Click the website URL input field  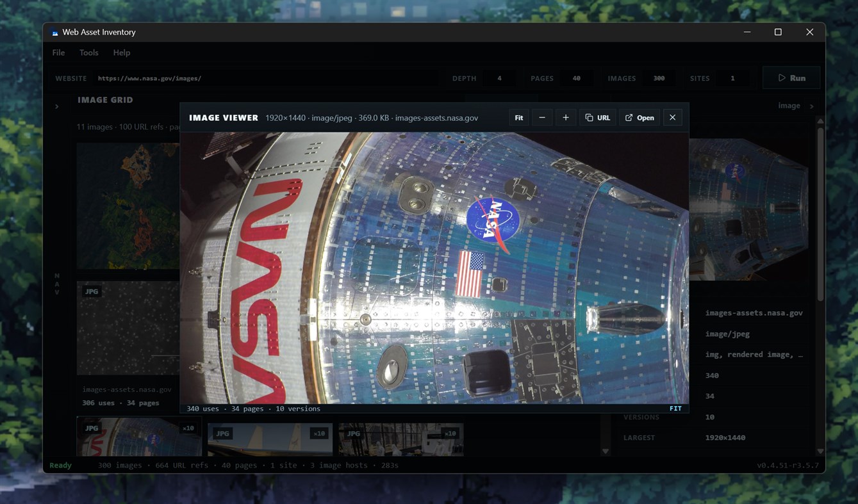point(266,78)
